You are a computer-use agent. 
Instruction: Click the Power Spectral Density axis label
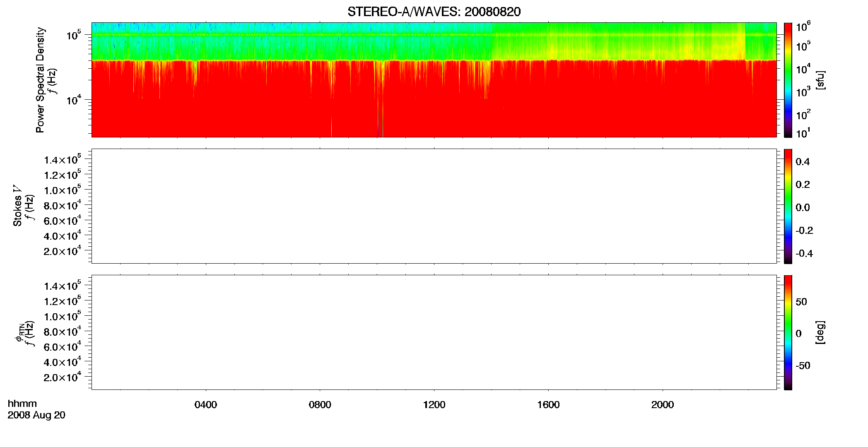(x=40, y=80)
